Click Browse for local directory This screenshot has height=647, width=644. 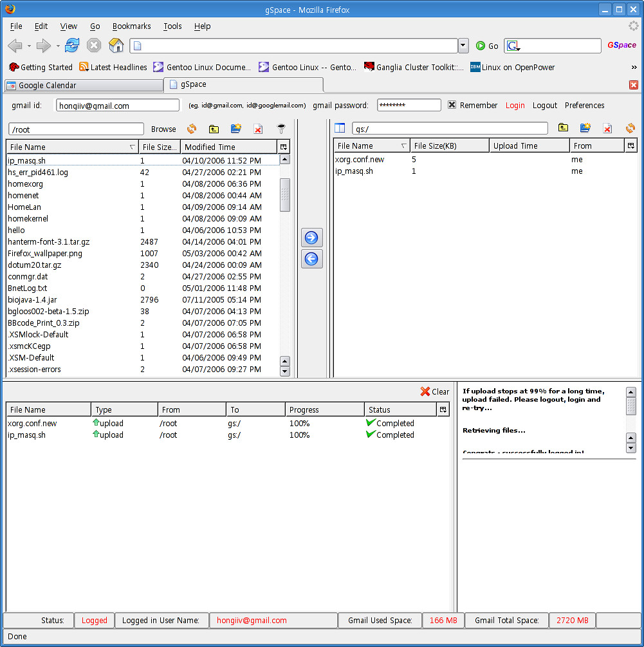(x=163, y=129)
